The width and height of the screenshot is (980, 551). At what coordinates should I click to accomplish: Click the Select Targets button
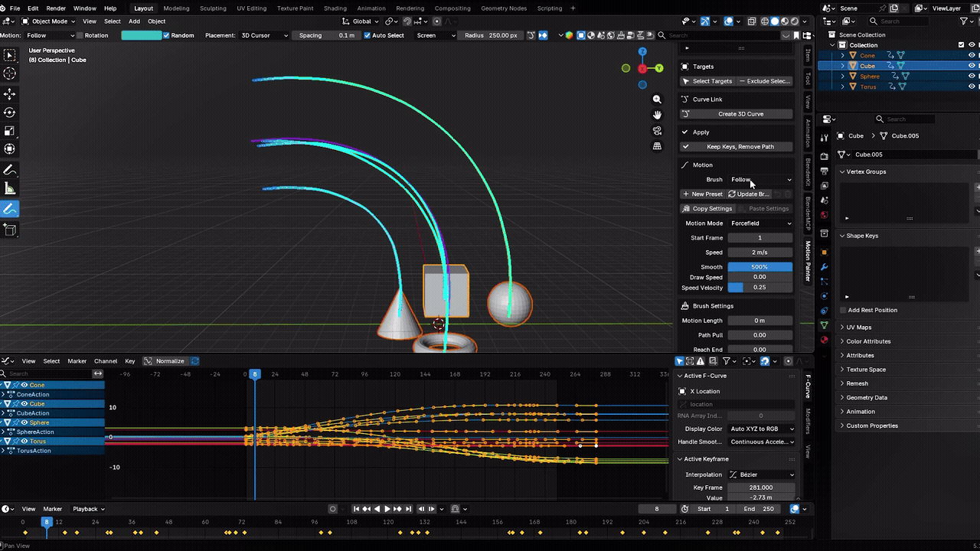(707, 81)
